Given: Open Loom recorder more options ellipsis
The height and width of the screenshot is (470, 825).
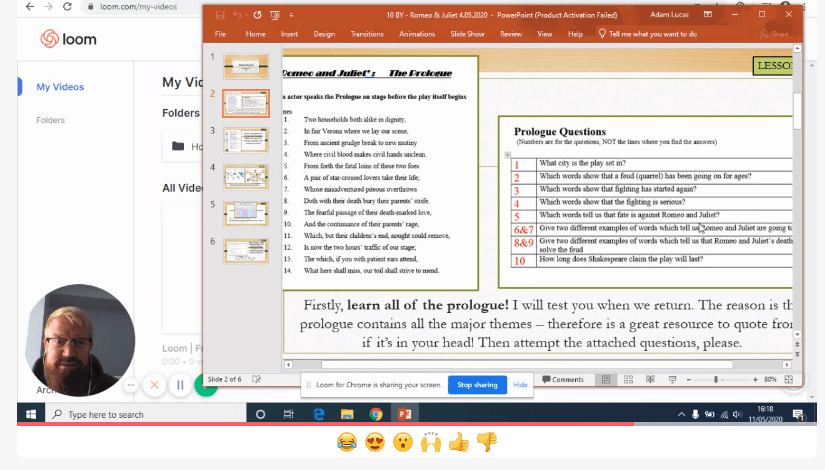Looking at the screenshot, I should click(131, 385).
